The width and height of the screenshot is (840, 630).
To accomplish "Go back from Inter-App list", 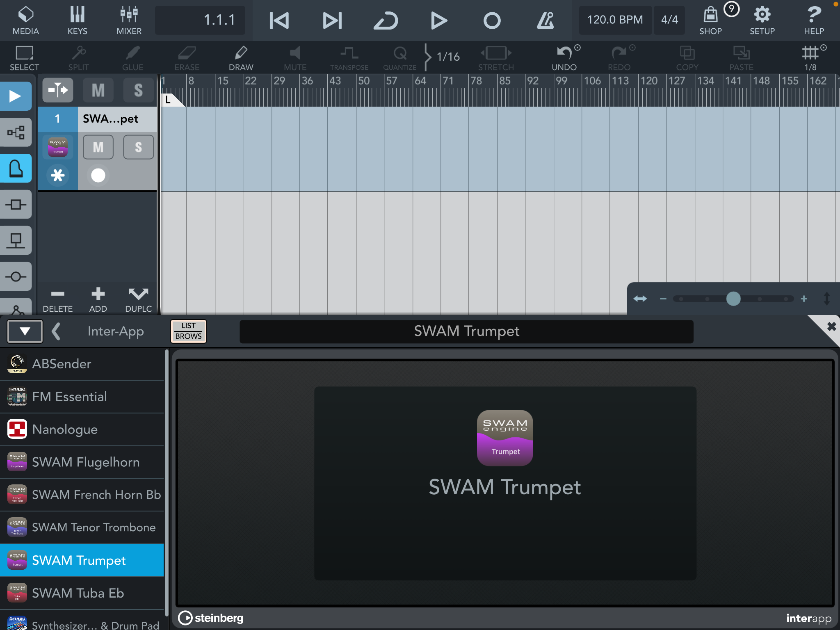I will 57,331.
